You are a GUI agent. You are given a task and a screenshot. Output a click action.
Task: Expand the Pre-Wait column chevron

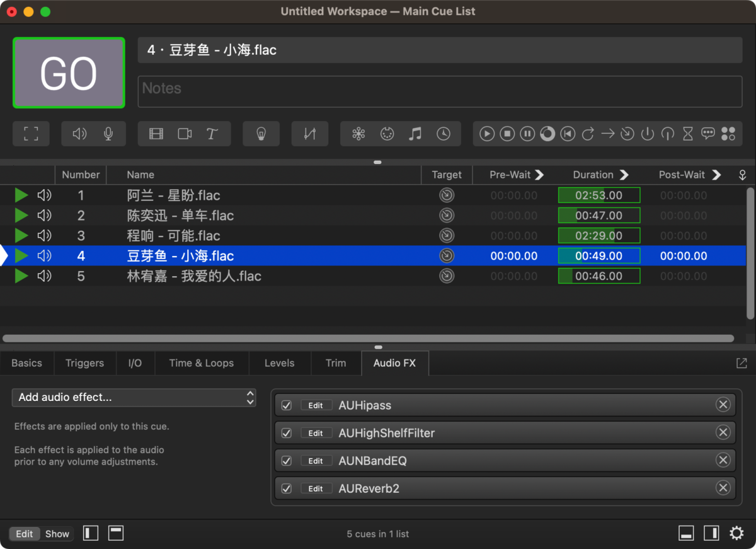(x=539, y=175)
